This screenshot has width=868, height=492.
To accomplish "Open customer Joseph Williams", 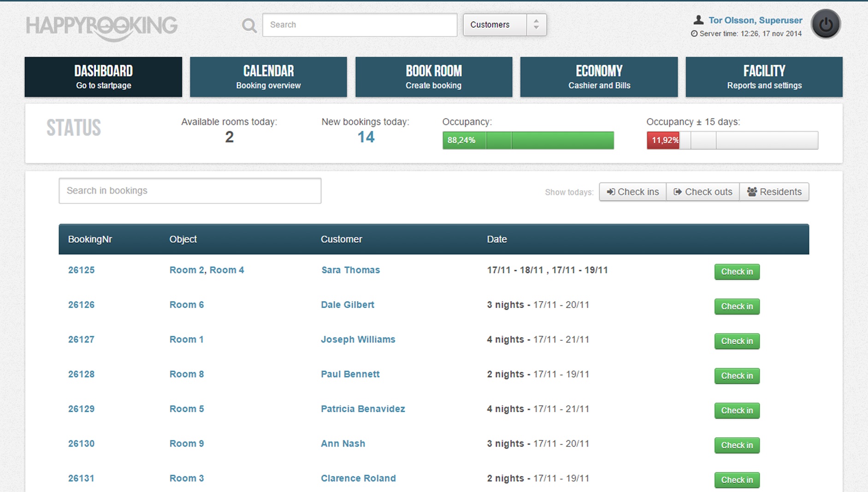I will coord(358,339).
